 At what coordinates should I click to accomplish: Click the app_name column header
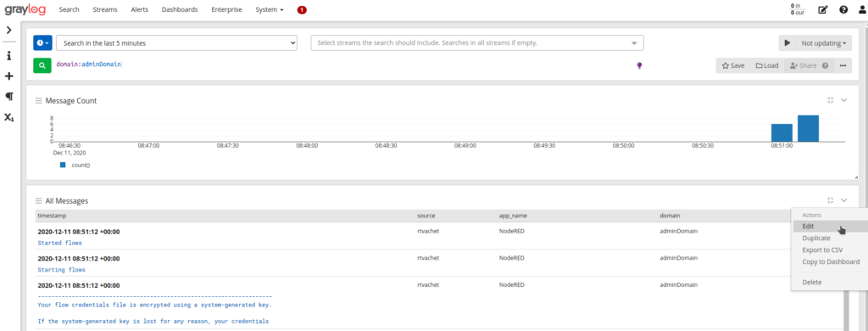pos(512,215)
